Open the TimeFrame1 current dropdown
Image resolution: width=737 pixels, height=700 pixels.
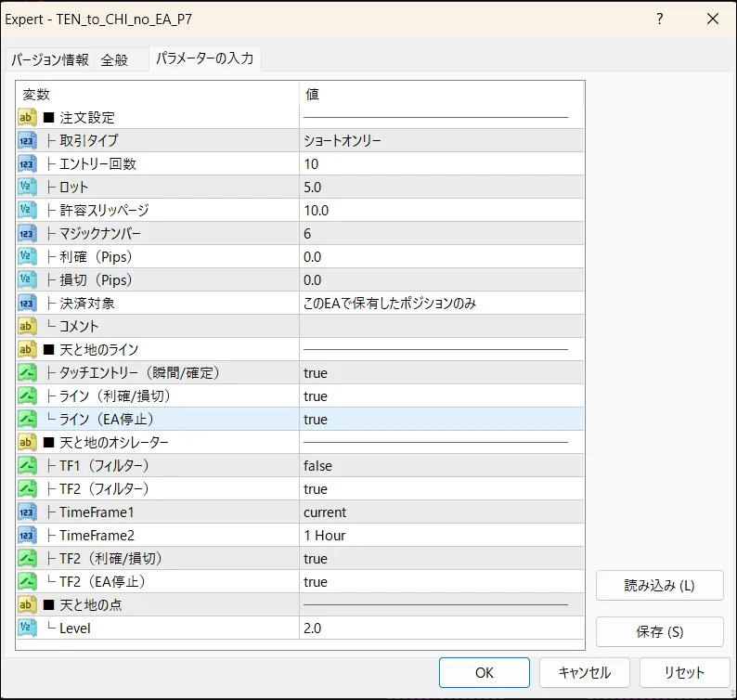click(441, 512)
